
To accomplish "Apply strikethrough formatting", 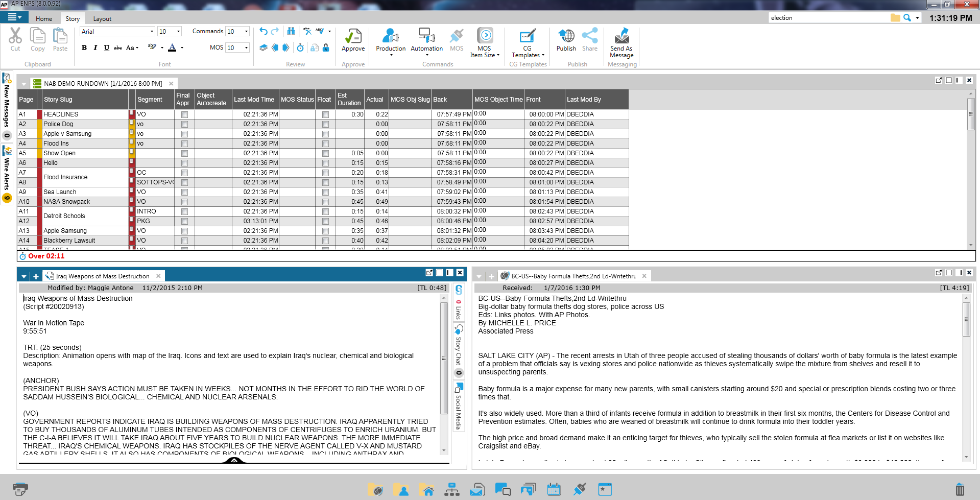I will tap(118, 47).
